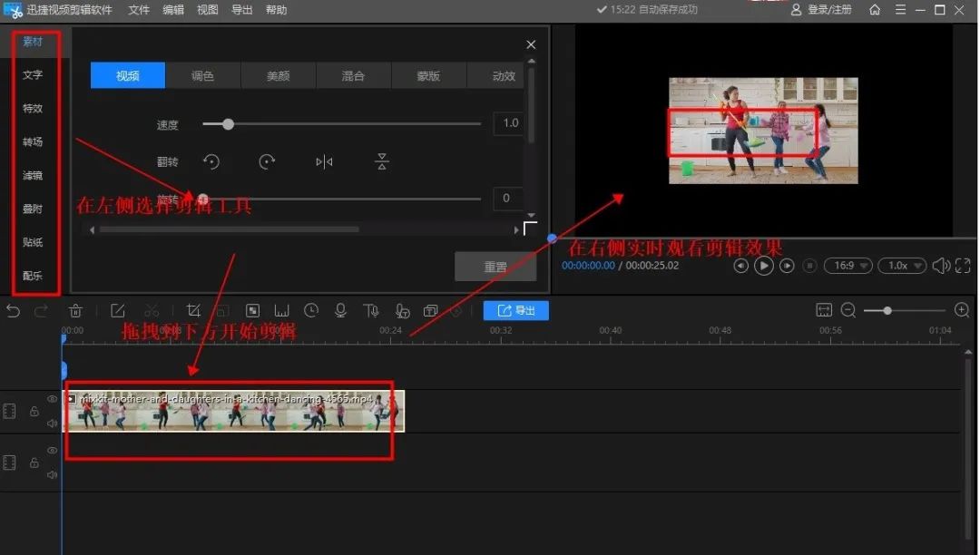
Task: Open the duration clock tool in toolbar
Action: coord(311,311)
